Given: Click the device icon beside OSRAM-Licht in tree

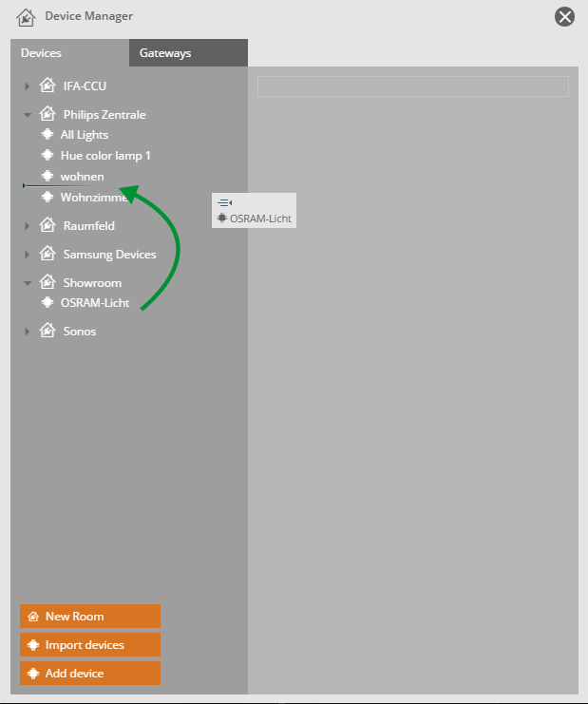Looking at the screenshot, I should coord(47,303).
